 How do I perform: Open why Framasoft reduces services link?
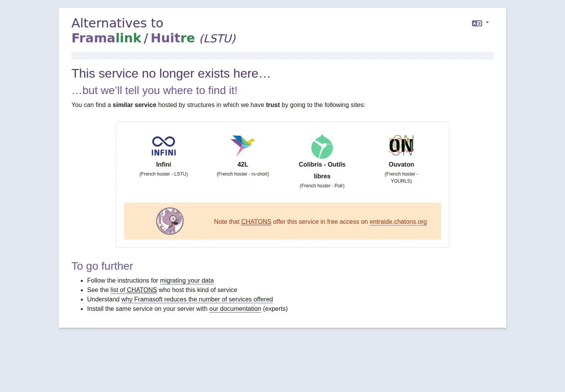(x=197, y=299)
